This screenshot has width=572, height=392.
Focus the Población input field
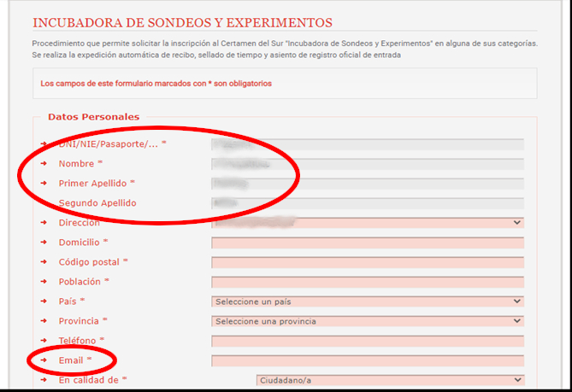pyautogui.click(x=367, y=282)
